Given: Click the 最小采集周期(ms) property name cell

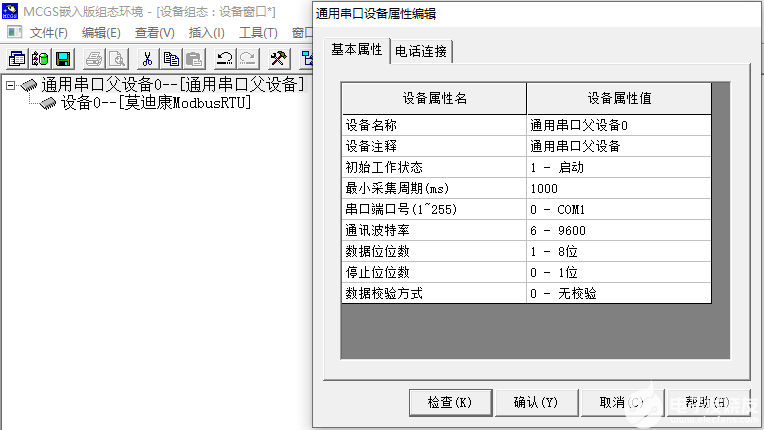Looking at the screenshot, I should click(434, 188).
